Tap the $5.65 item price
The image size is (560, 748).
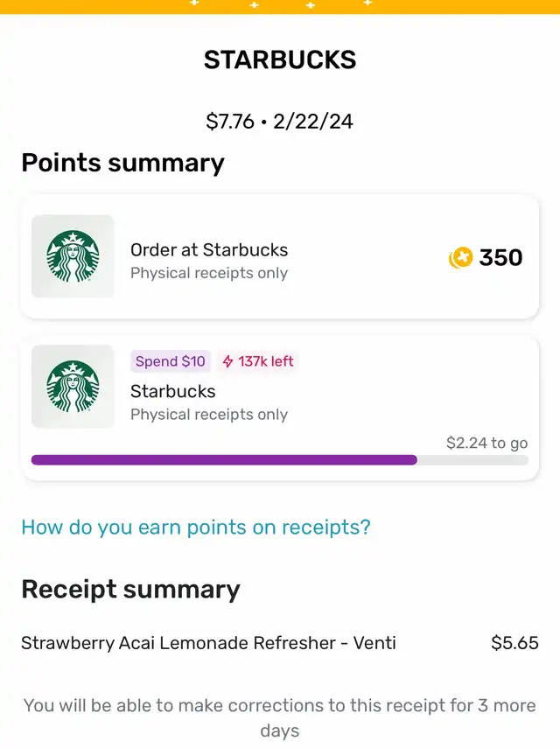point(514,643)
